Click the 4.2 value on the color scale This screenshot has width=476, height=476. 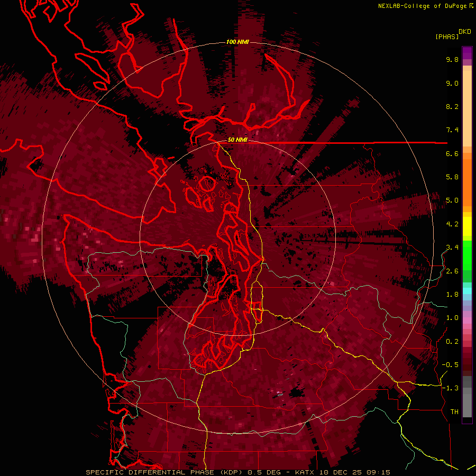click(452, 224)
